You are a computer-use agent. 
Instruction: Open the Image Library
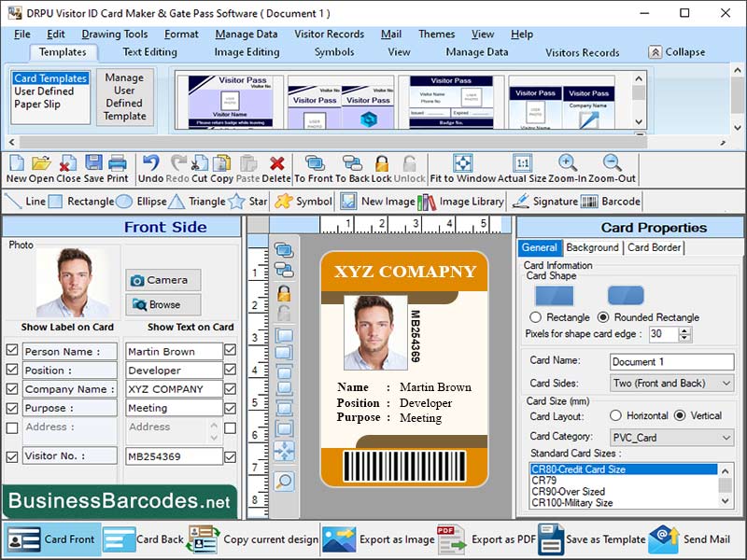pos(458,202)
